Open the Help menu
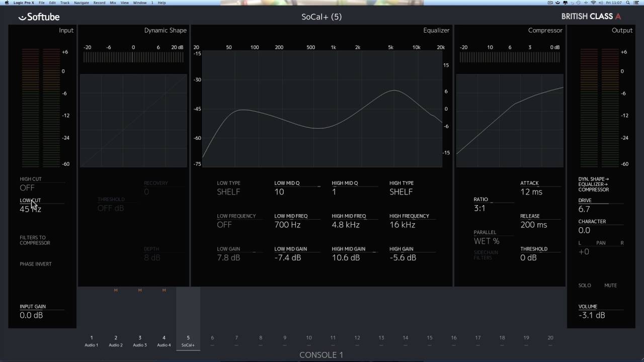 click(x=162, y=3)
